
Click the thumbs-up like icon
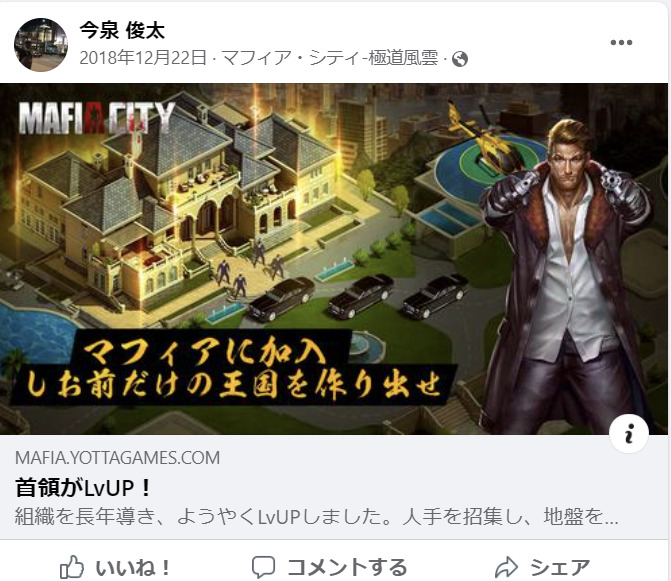(71, 567)
